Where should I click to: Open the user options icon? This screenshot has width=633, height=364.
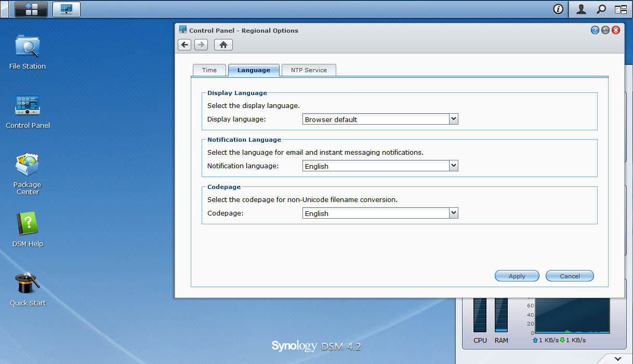pos(582,9)
